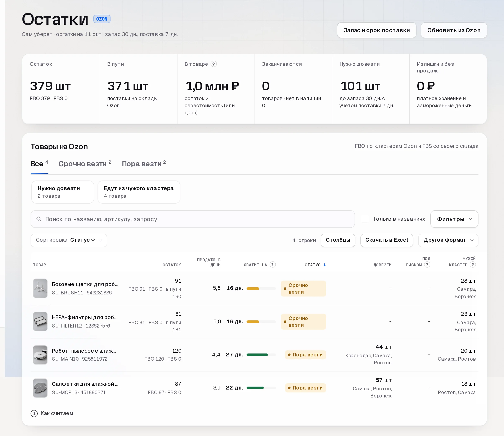Click product name Робот-пылесос с влаж...
The image size is (504, 436).
coord(84,351)
